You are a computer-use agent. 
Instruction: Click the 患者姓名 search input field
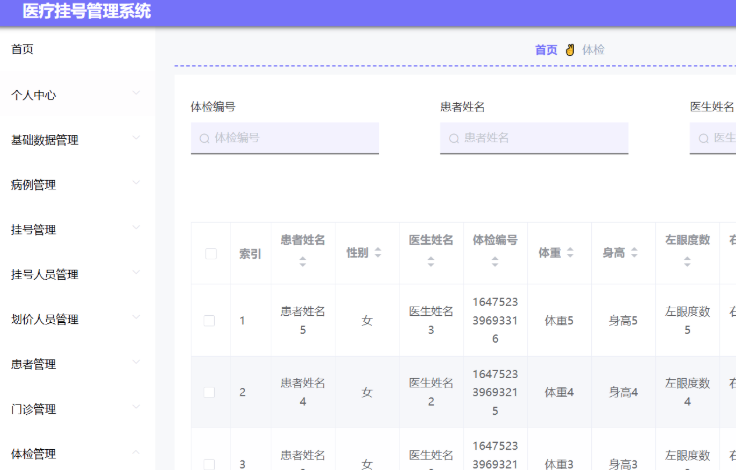[534, 138]
